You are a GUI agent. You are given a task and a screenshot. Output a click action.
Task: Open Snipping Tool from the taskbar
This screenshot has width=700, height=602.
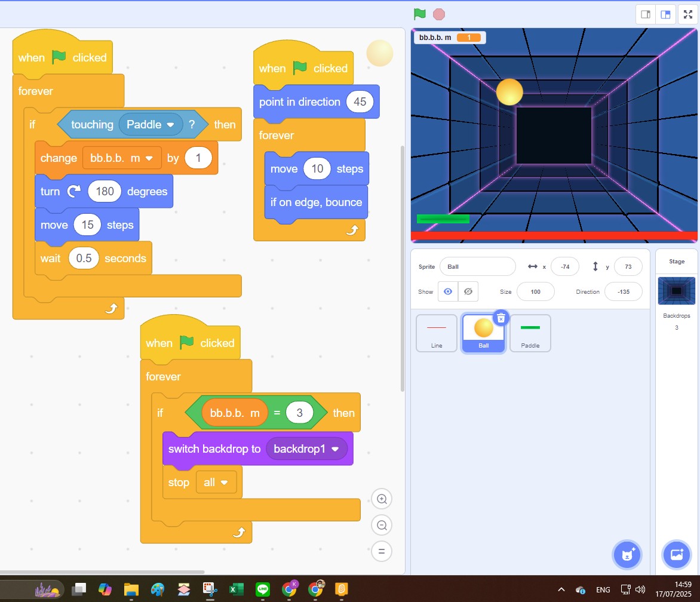pyautogui.click(x=210, y=589)
